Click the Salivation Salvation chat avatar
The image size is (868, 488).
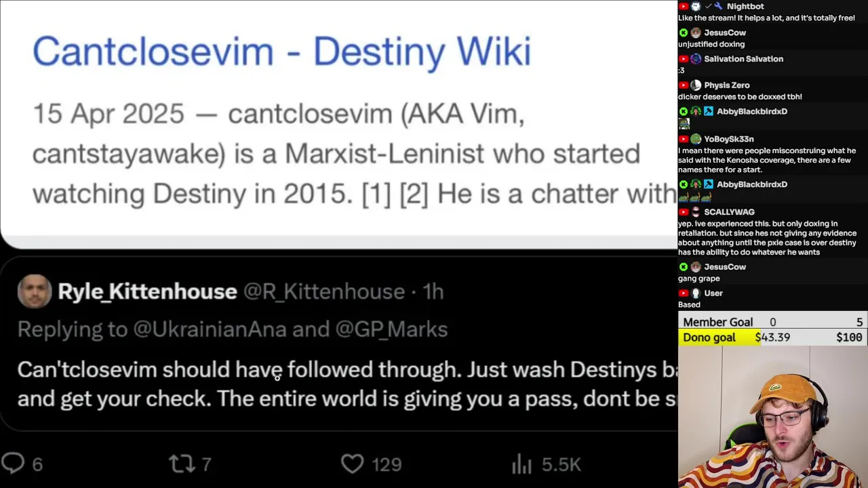(x=696, y=59)
